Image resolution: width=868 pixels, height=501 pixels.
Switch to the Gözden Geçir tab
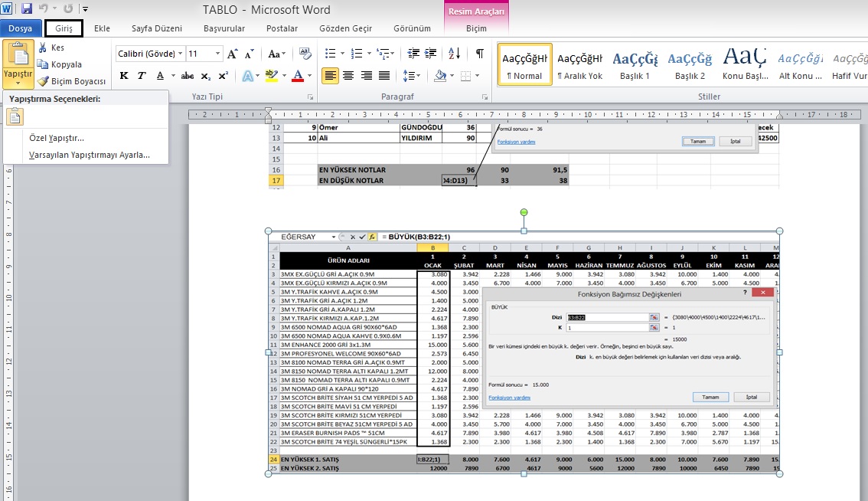pyautogui.click(x=345, y=28)
